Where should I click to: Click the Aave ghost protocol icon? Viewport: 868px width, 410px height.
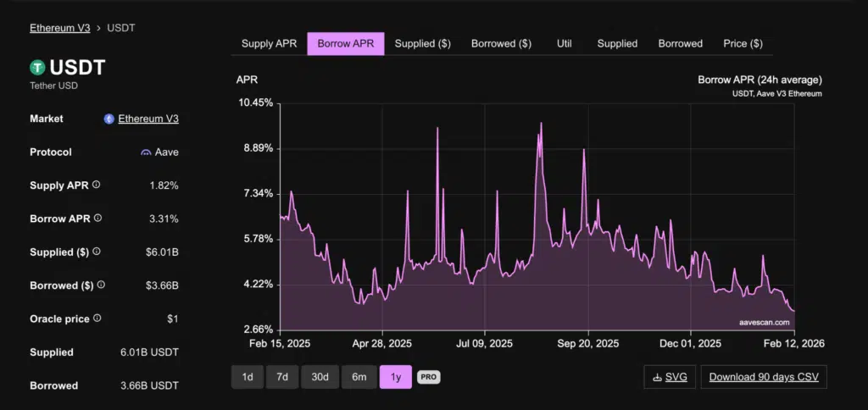(x=146, y=152)
